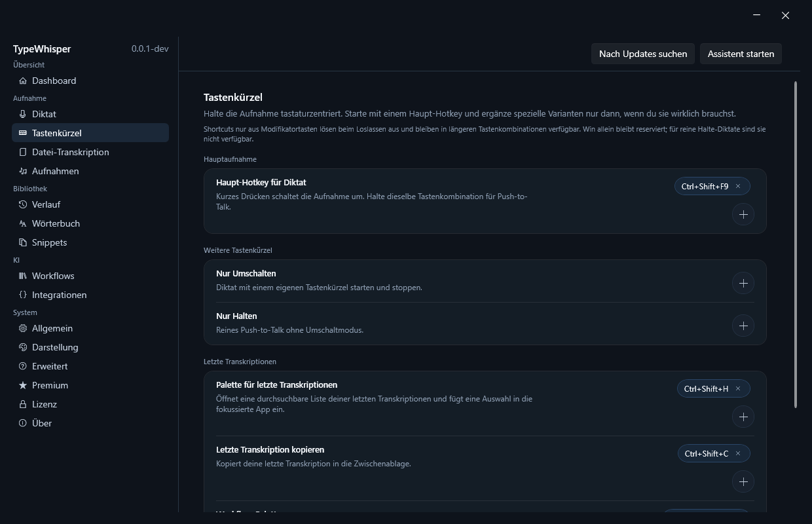Add another Haupt-Hotkey für Diktat
Viewport: 812px width, 524px height.
743,214
